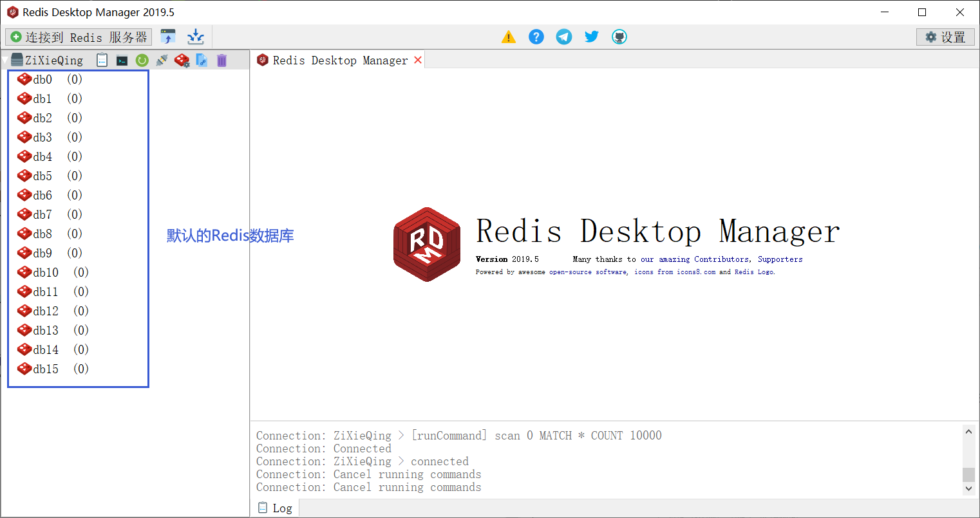The width and height of the screenshot is (980, 518).
Task: Open the Log tab at the bottom
Action: click(x=275, y=508)
